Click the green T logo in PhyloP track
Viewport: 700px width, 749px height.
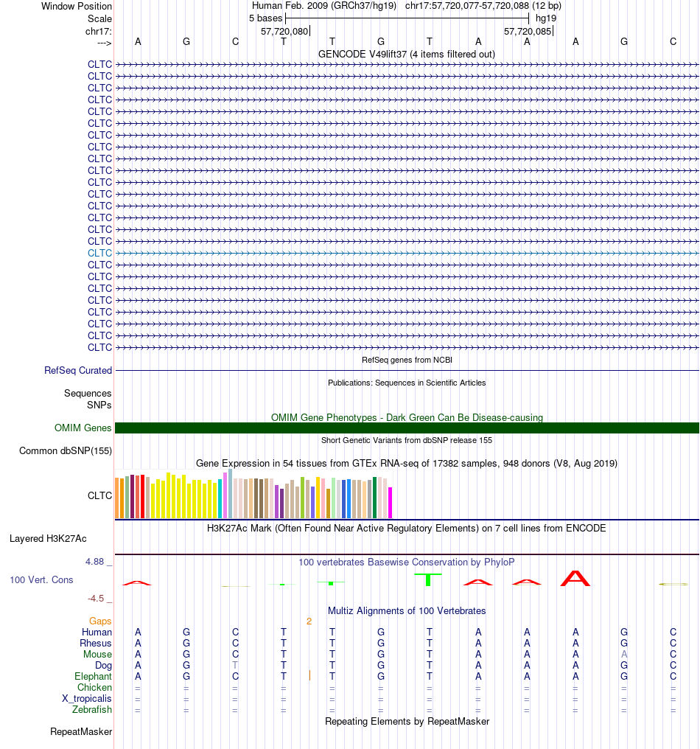pyautogui.click(x=428, y=579)
